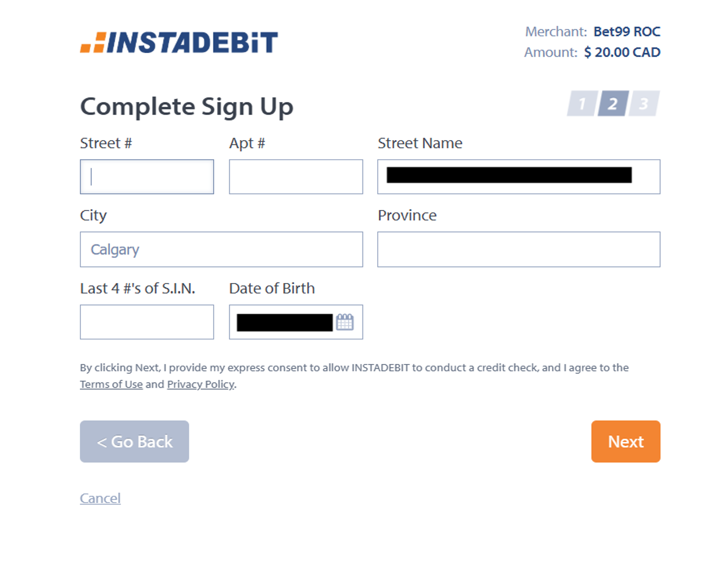This screenshot has width=728, height=584.
Task: Focus the Street # input field
Action: [x=147, y=177]
